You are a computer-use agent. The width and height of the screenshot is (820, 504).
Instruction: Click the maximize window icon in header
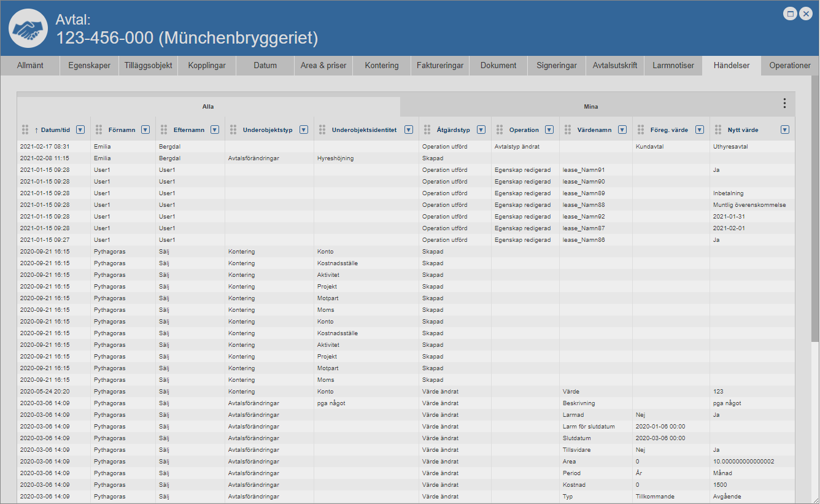point(791,14)
